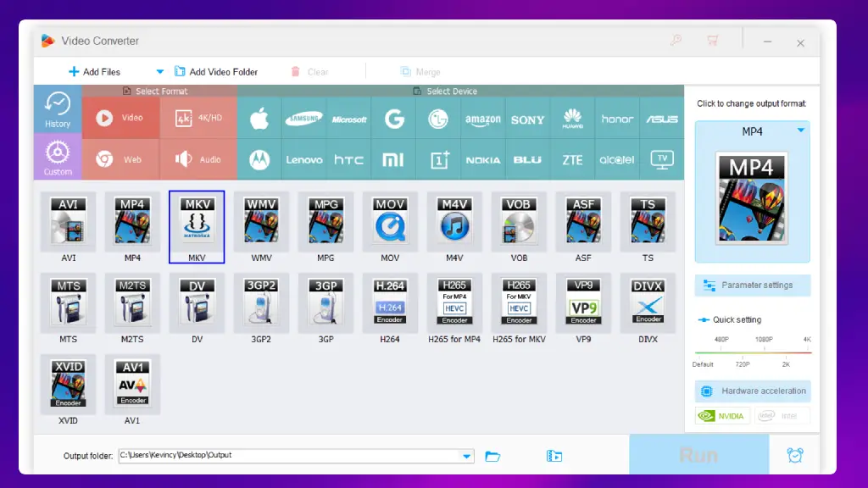Open the Custom format list
Viewport: 868px width, 488px height.
click(58, 157)
